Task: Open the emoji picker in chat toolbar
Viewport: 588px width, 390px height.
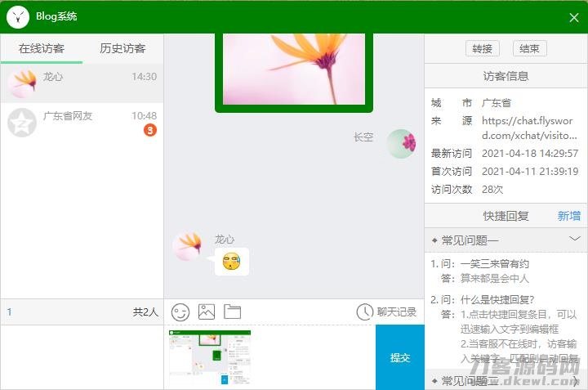Action: [x=180, y=312]
